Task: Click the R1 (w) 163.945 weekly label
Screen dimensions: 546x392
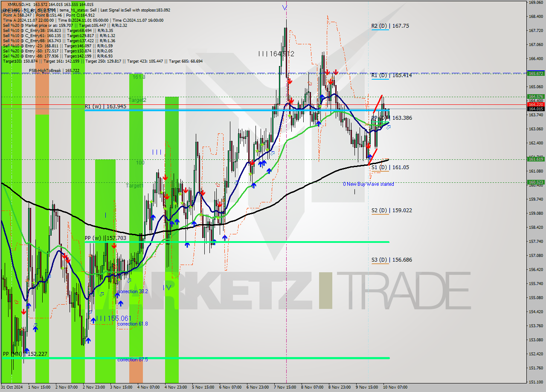Action: (x=105, y=107)
